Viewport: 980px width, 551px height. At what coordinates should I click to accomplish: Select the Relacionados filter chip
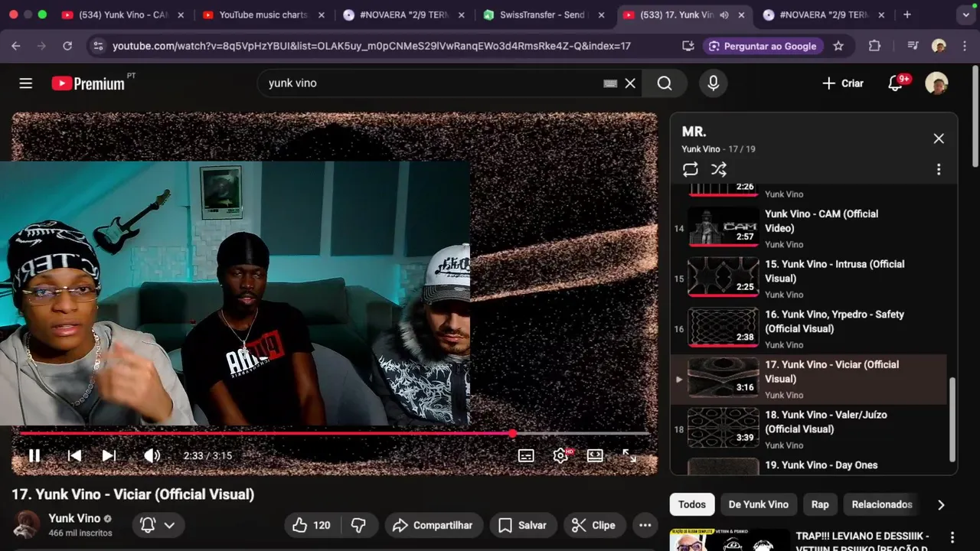click(x=882, y=504)
